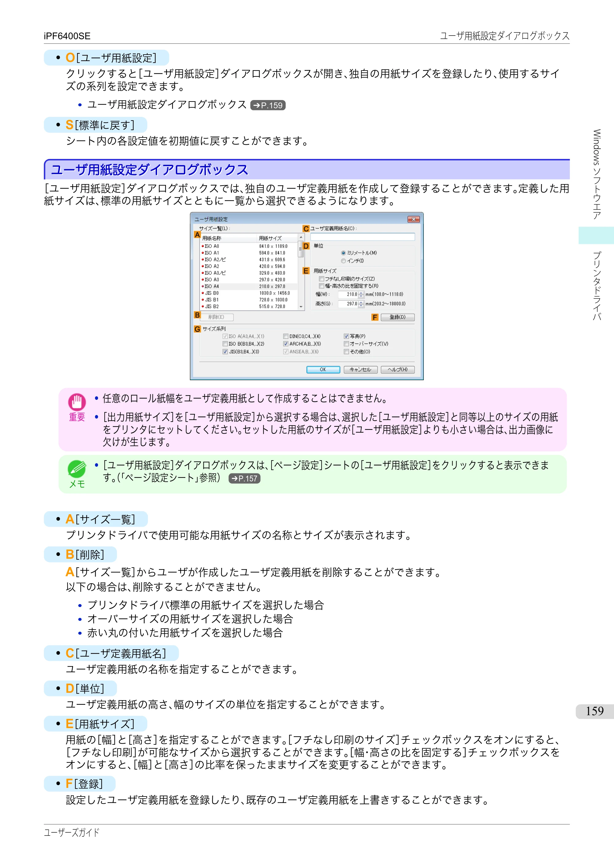Increase 高さ(G) with the up spinner arrow
Viewport: 614px width, 868px height.
pyautogui.click(x=361, y=302)
